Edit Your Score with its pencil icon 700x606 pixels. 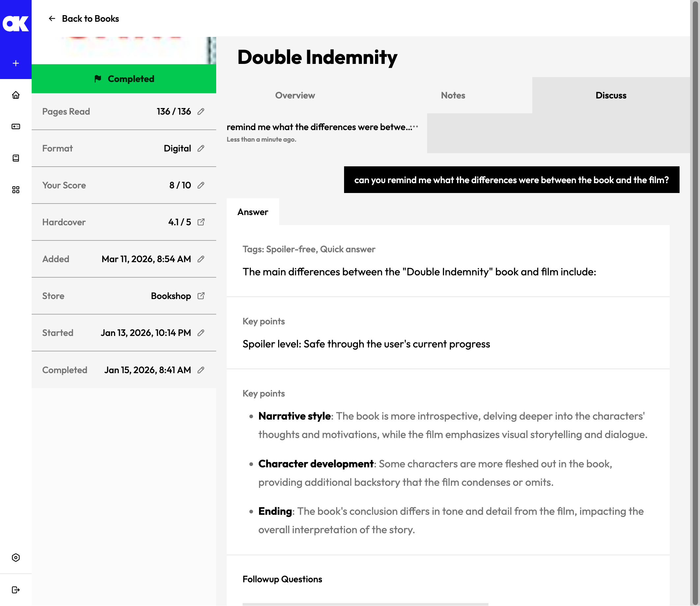pyautogui.click(x=201, y=185)
